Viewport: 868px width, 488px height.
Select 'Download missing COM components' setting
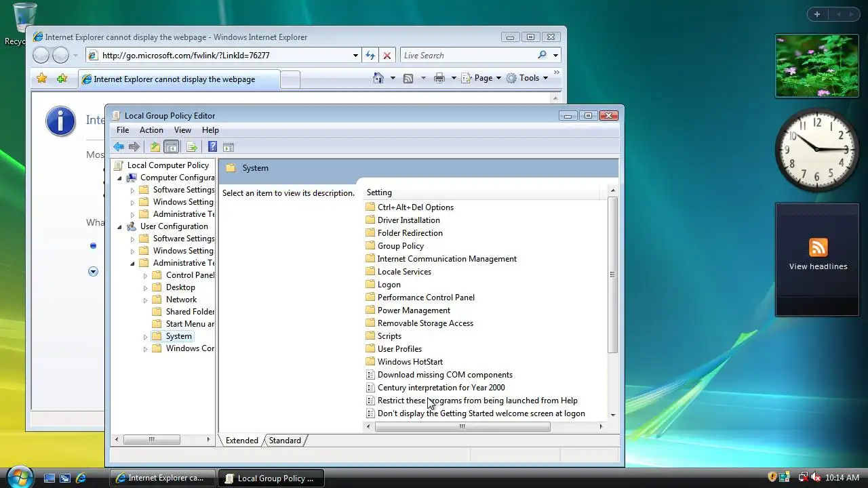click(439, 375)
